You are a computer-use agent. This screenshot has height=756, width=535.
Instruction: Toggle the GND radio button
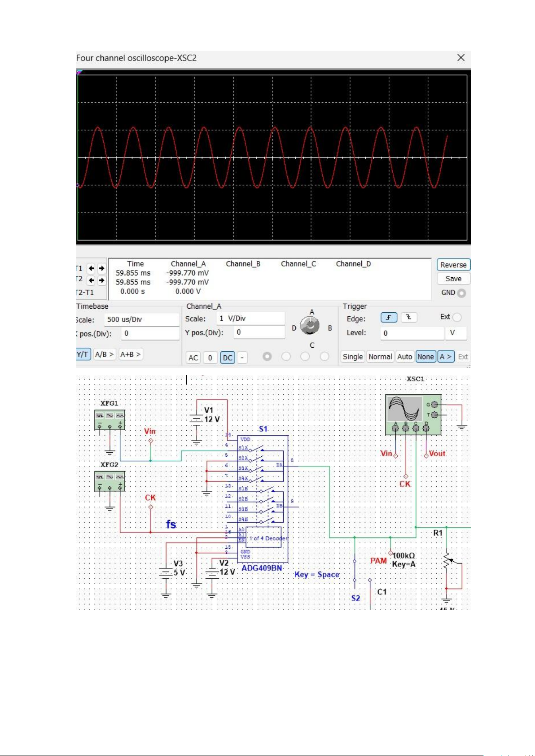(461, 293)
